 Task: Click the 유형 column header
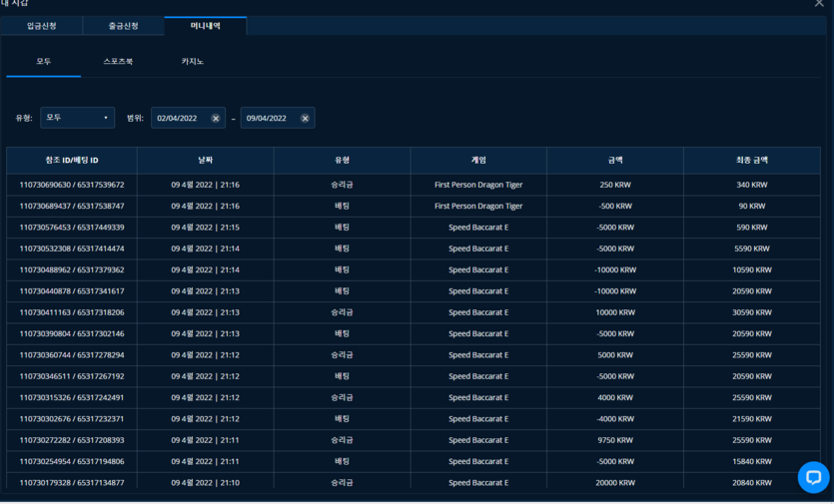(342, 160)
